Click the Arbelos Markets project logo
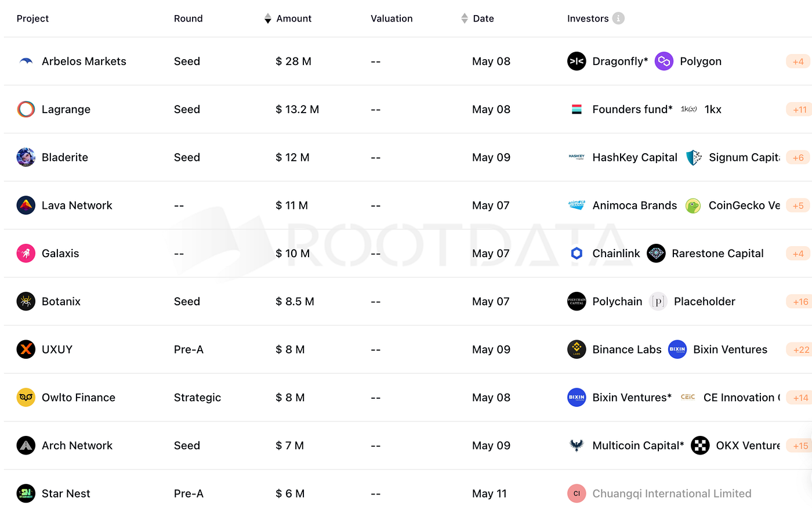The width and height of the screenshot is (812, 516). pos(26,61)
